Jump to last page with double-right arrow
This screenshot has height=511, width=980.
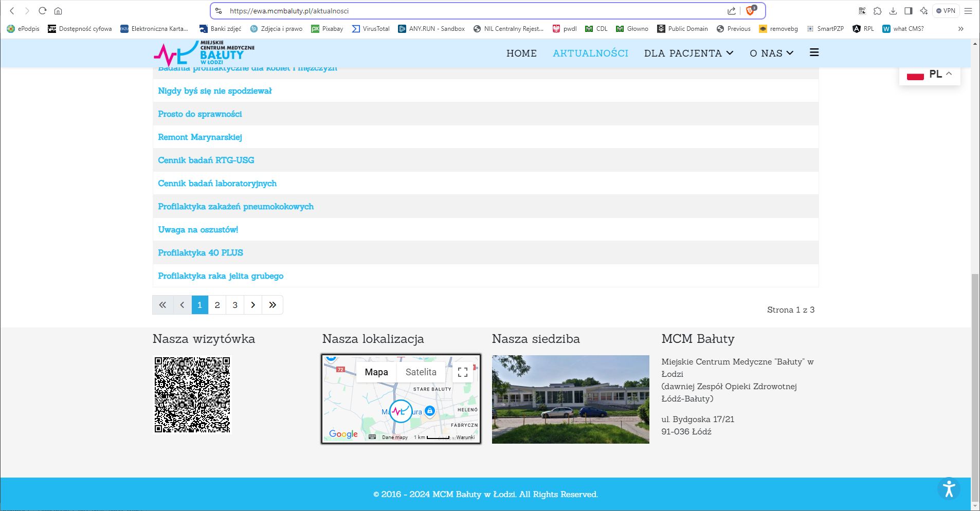[273, 305]
